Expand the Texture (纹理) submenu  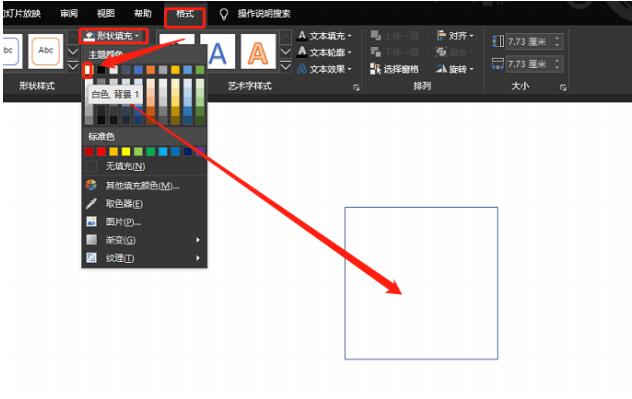click(x=144, y=258)
